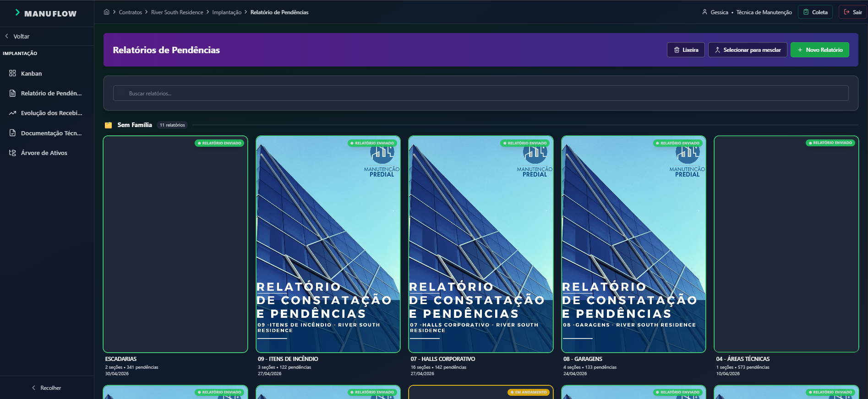Click Selecionar para mesclar
868x399 pixels.
click(x=748, y=50)
